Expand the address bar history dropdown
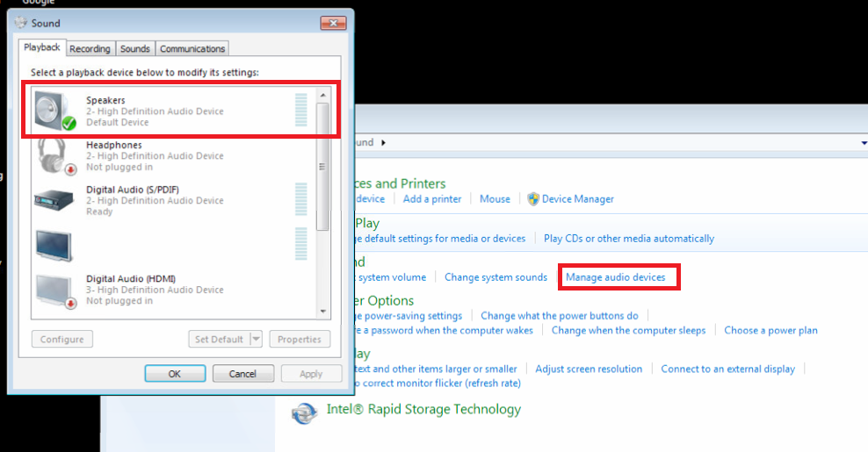The width and height of the screenshot is (868, 452). coord(864,142)
